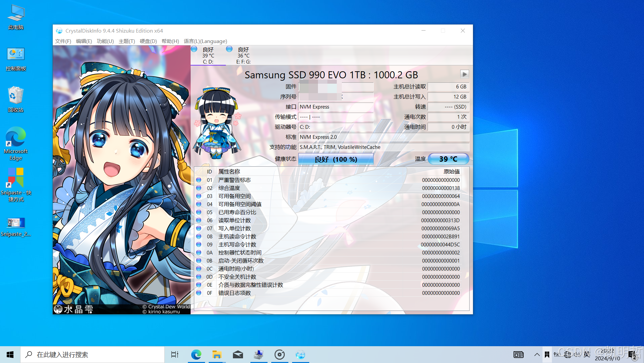Click the status orb for 介质与数据完整性错误计数 row

(199, 285)
